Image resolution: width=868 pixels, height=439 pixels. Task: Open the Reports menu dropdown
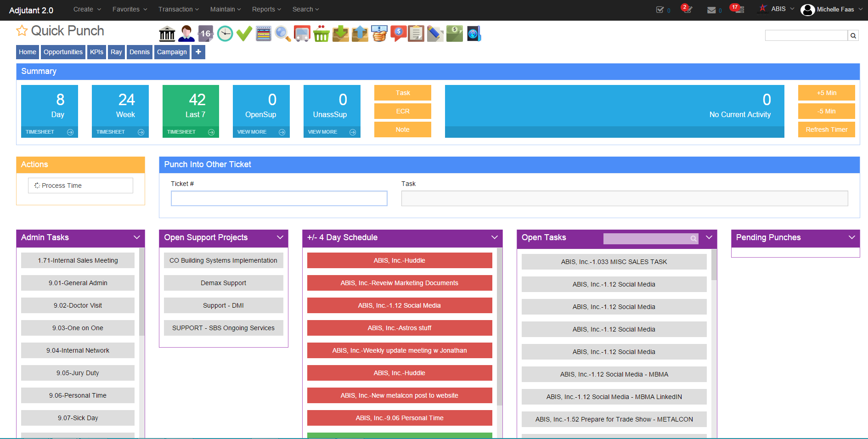tap(266, 9)
